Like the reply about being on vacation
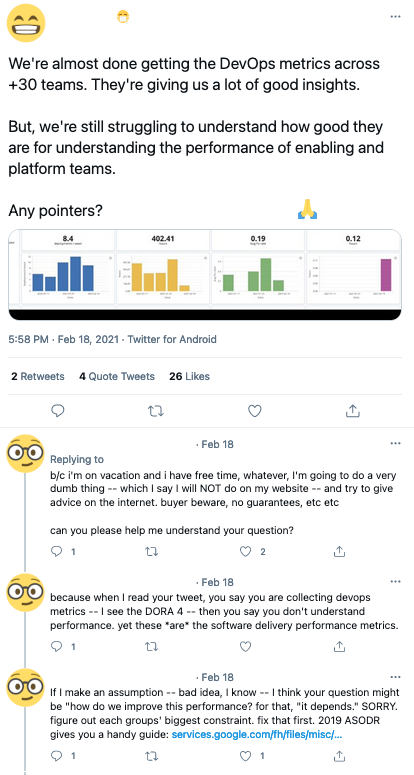The width and height of the screenshot is (414, 775). click(x=246, y=551)
